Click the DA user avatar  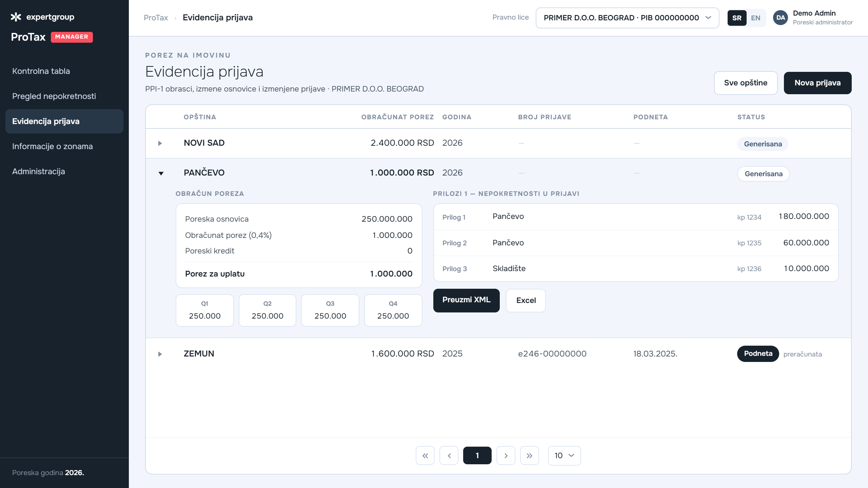pyautogui.click(x=781, y=18)
